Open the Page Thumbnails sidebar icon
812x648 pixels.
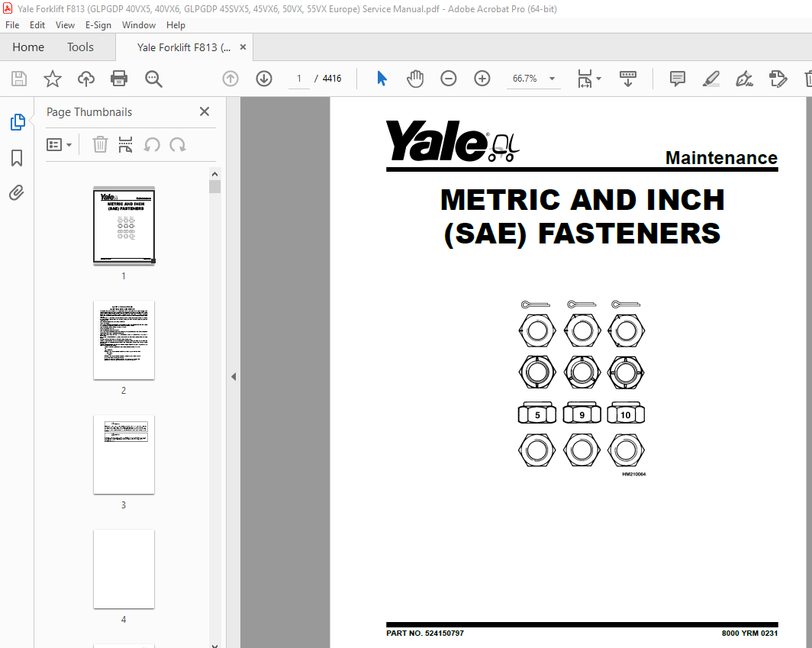[x=17, y=121]
